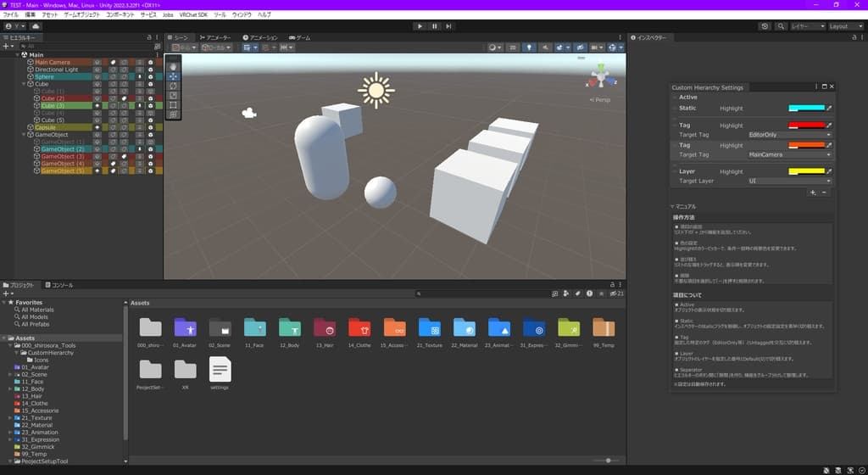Screen dimensions: 868x475
Task: Start Play mode with the play button
Action: (420, 26)
